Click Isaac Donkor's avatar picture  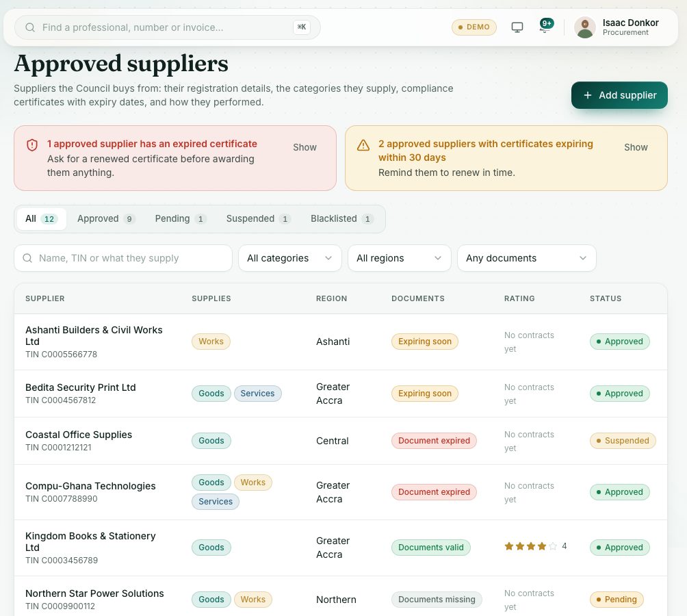pyautogui.click(x=585, y=27)
